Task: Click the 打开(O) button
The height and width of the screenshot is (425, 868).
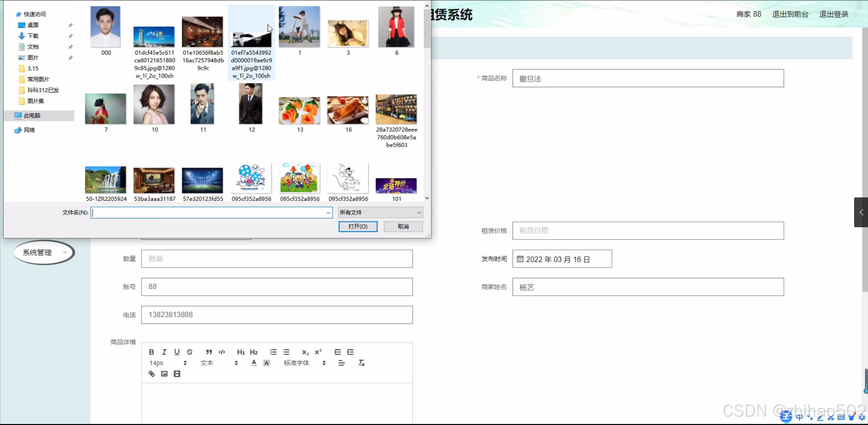Action: click(358, 226)
